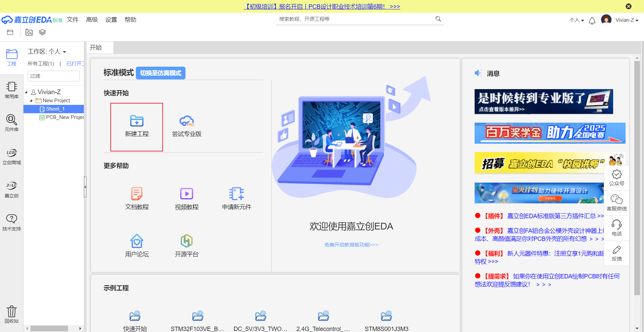Click the 免费开启教育版功能 link
The image size is (644, 332).
pyautogui.click(x=351, y=245)
